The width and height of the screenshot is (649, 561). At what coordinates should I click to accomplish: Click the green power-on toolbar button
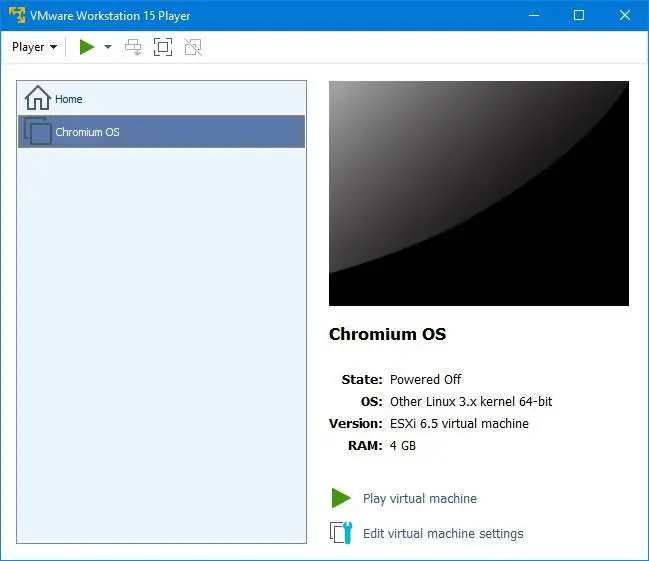[x=87, y=47]
